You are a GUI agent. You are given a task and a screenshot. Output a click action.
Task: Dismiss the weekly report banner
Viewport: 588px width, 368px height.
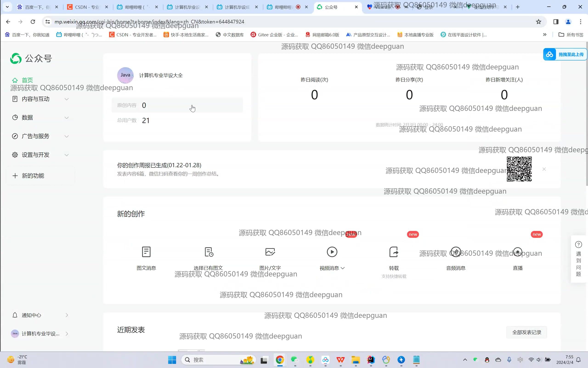click(544, 169)
